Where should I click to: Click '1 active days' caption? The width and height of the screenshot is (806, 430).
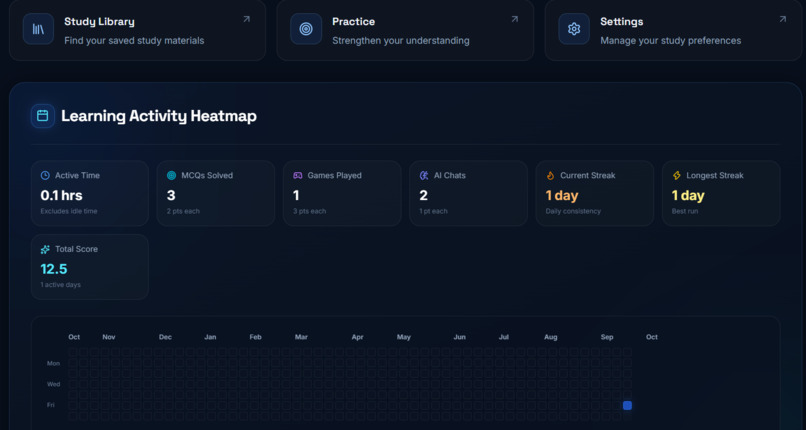[61, 285]
